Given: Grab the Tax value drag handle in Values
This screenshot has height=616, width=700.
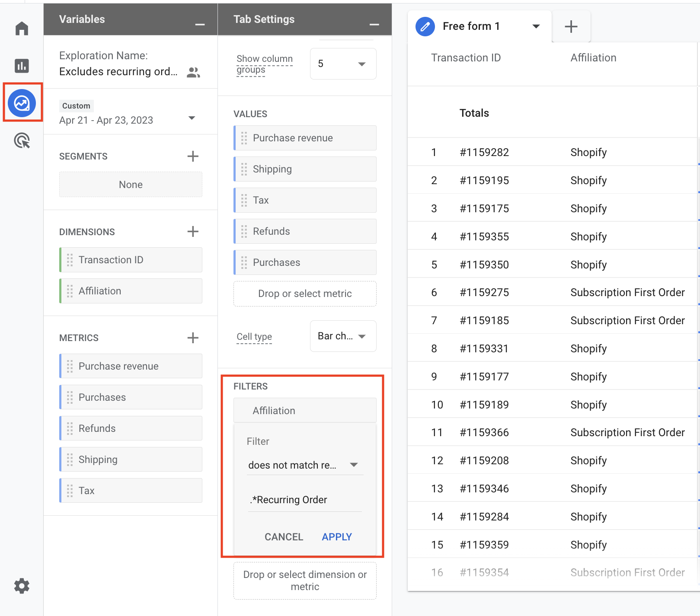Looking at the screenshot, I should pyautogui.click(x=244, y=200).
